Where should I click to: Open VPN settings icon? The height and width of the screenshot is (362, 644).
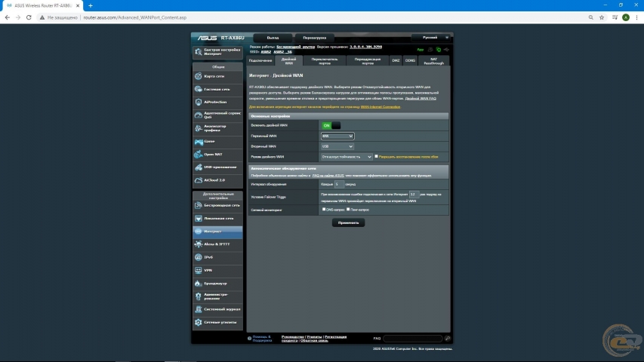(x=199, y=270)
